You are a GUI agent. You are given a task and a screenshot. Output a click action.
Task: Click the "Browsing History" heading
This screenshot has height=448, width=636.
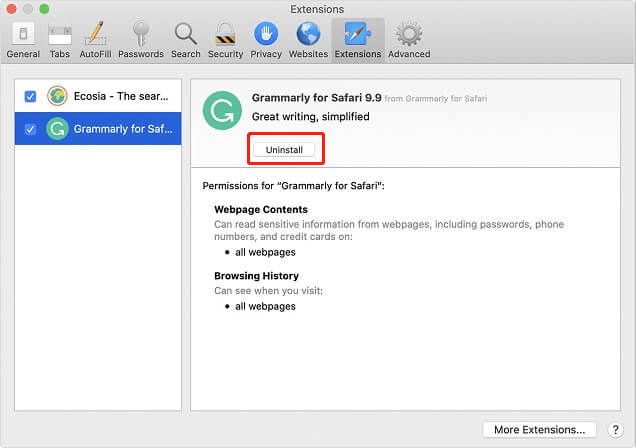point(256,276)
